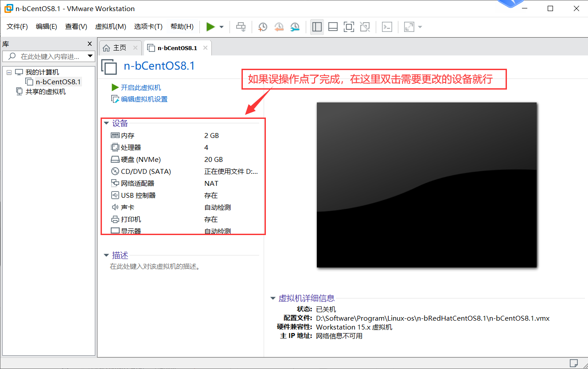
Task: Click the virtual machine screen thumbnail
Action: pyautogui.click(x=427, y=185)
